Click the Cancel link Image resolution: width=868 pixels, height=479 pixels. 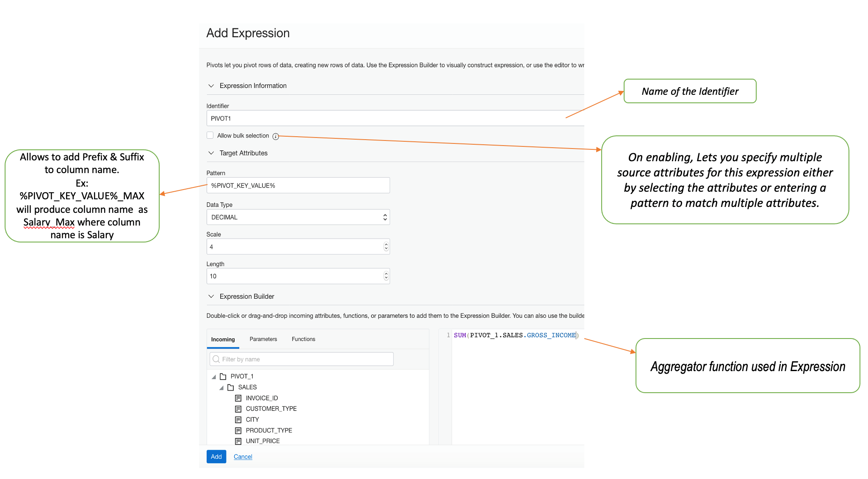coord(243,457)
